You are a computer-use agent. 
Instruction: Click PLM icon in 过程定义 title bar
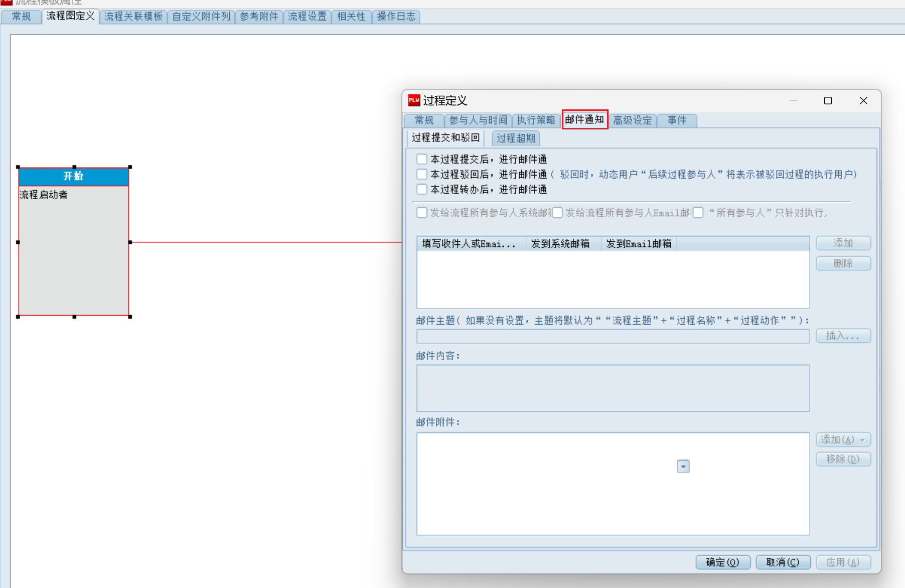pyautogui.click(x=414, y=100)
